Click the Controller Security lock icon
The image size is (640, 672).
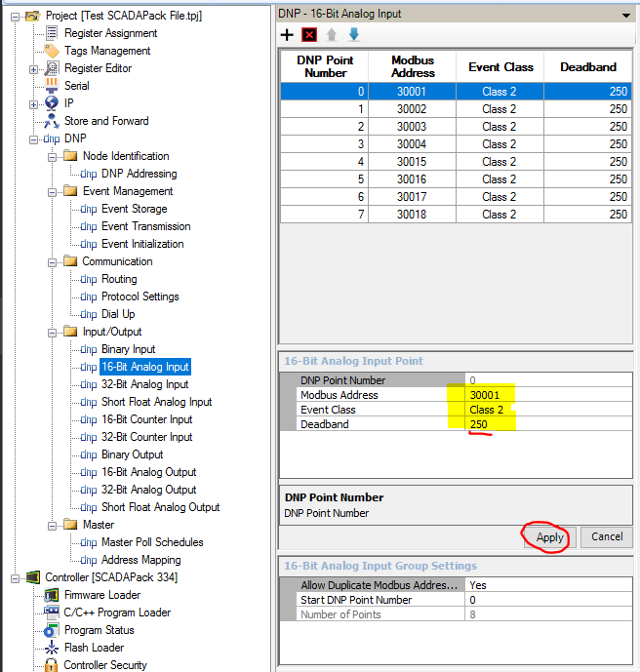(52, 665)
